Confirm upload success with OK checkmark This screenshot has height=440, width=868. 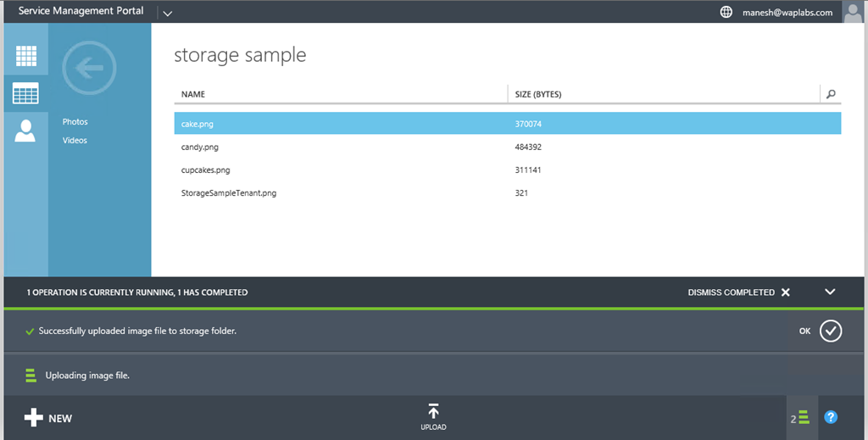click(x=830, y=331)
